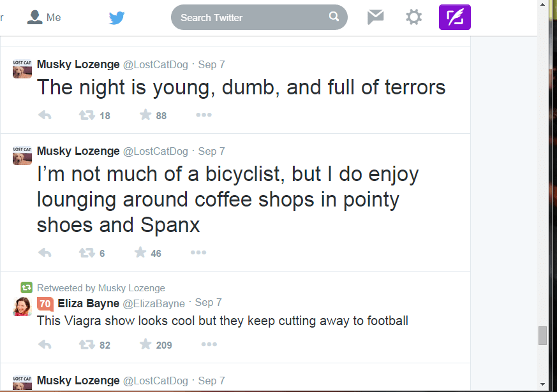This screenshot has width=557, height=392.
Task: Retweet the "night is young" tweet
Action: (x=87, y=115)
